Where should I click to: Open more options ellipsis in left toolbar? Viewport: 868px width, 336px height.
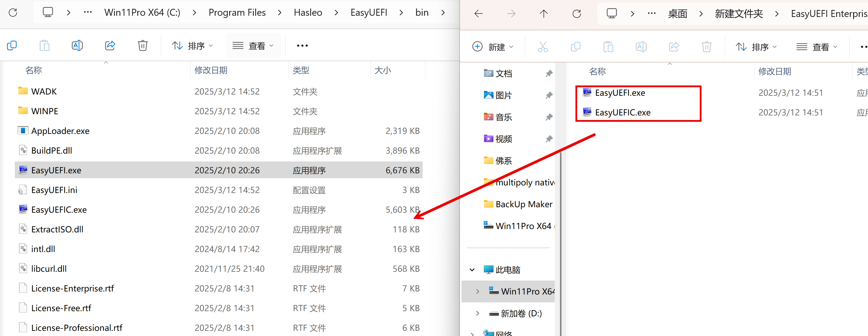click(302, 45)
